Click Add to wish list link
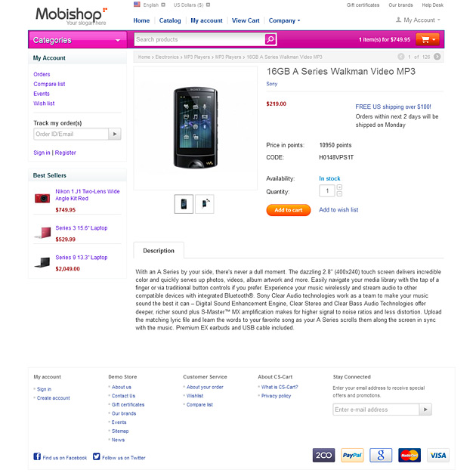Viewport: 476px width, 476px height. [x=338, y=210]
